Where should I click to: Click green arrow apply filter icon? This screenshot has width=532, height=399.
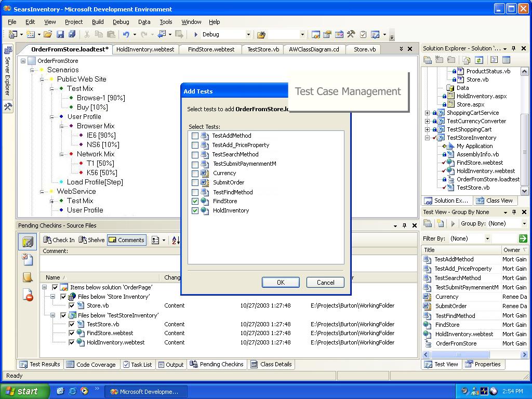(x=523, y=238)
